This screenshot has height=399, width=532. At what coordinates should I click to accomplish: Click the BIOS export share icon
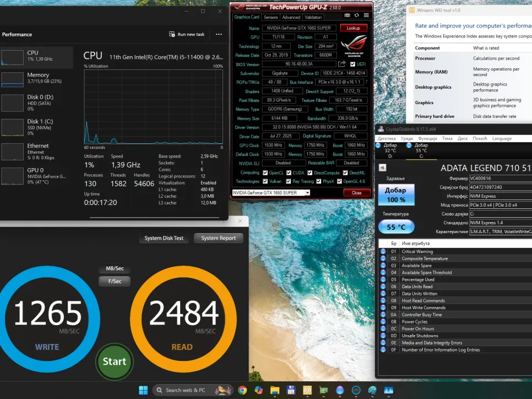[x=342, y=64]
